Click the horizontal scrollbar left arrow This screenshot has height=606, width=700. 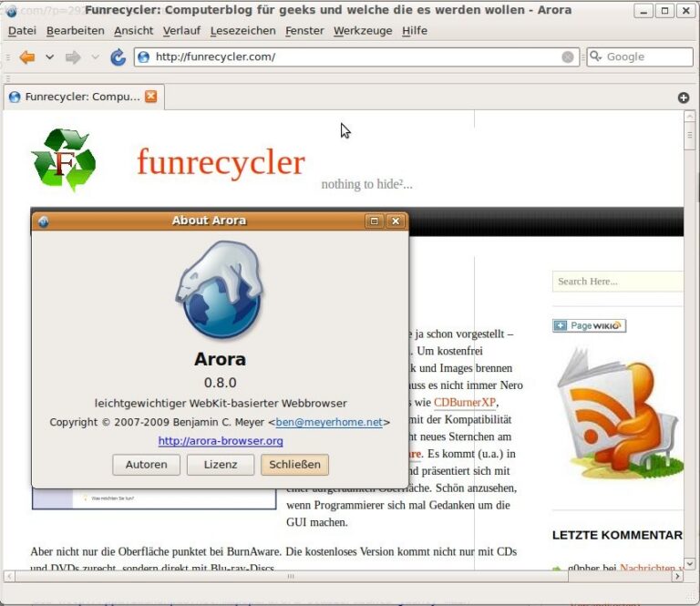point(9,576)
